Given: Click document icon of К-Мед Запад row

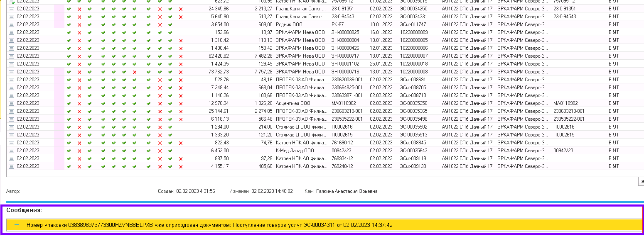Looking at the screenshot, I should tap(11, 151).
